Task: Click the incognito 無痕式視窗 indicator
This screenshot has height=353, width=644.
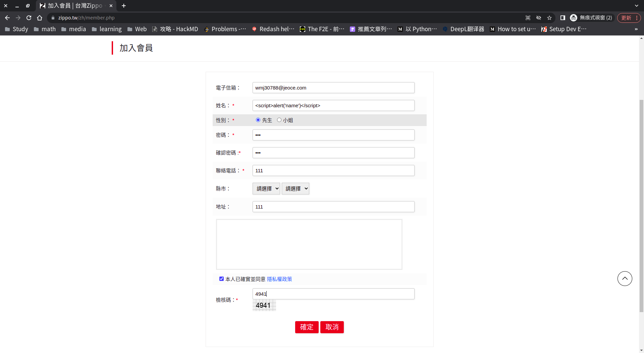Action: click(x=591, y=18)
